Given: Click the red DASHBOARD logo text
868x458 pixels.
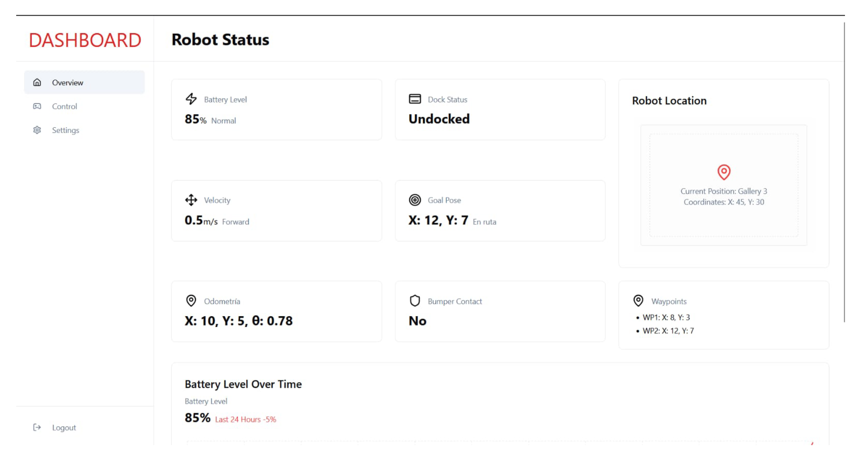Looking at the screenshot, I should [85, 40].
